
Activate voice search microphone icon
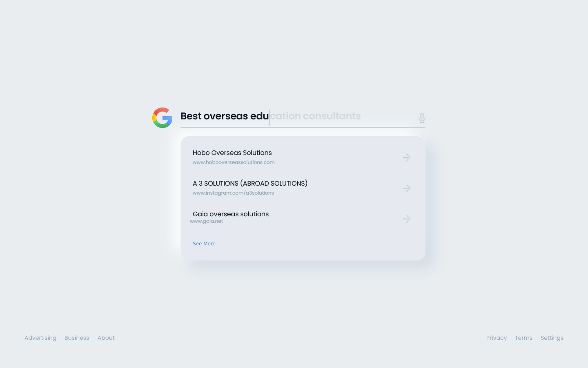pos(422,118)
